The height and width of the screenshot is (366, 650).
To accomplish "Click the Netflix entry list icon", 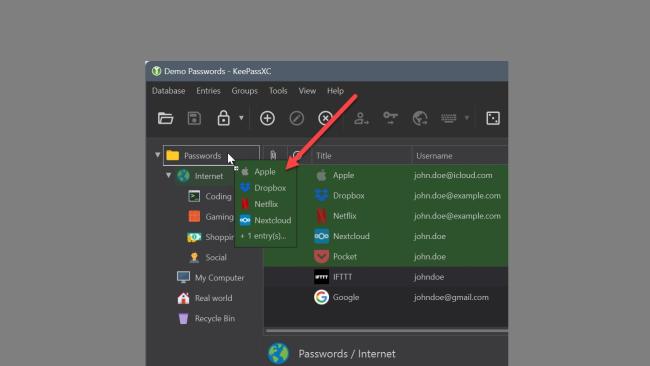I will 321,216.
